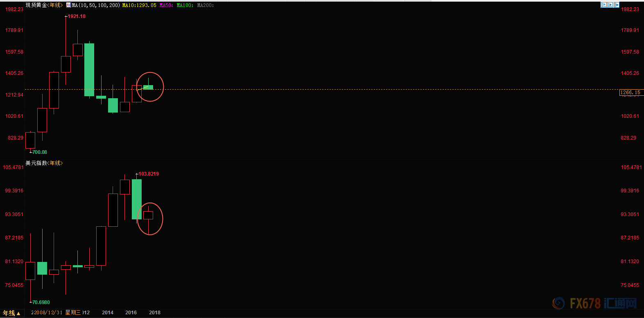
Task: Click the MA indicator chart icon
Action: (x=68, y=5)
